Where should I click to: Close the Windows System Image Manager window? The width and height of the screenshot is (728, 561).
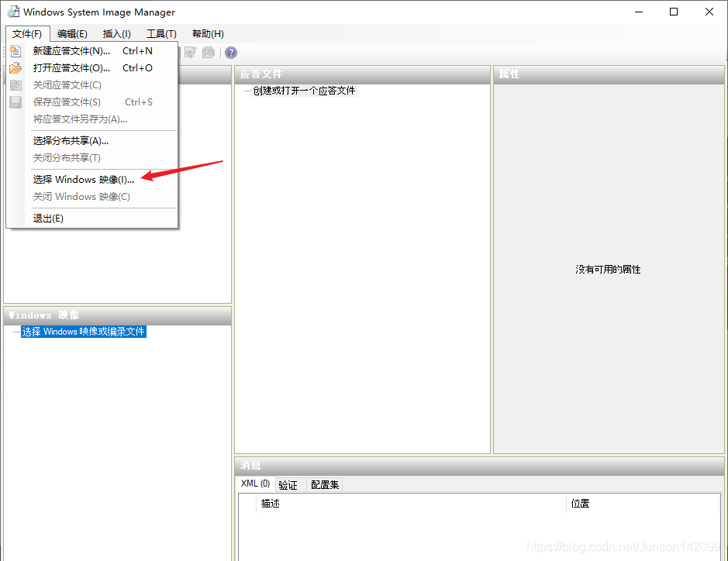pyautogui.click(x=709, y=12)
